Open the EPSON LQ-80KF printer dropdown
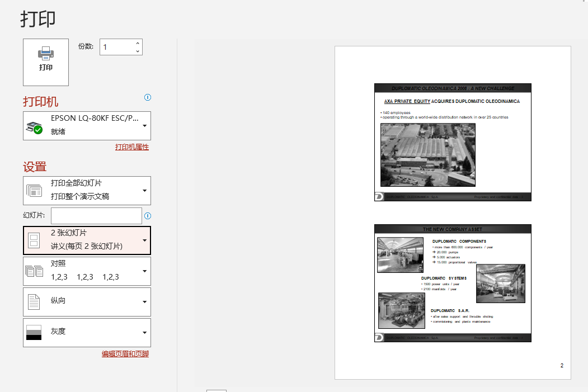Viewport: 588px width, 392px height. click(87, 126)
